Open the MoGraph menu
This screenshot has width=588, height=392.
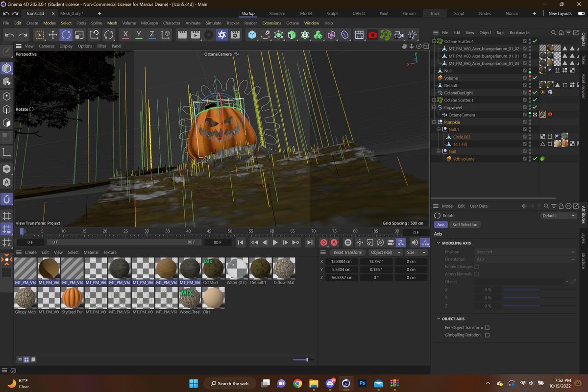pos(149,23)
